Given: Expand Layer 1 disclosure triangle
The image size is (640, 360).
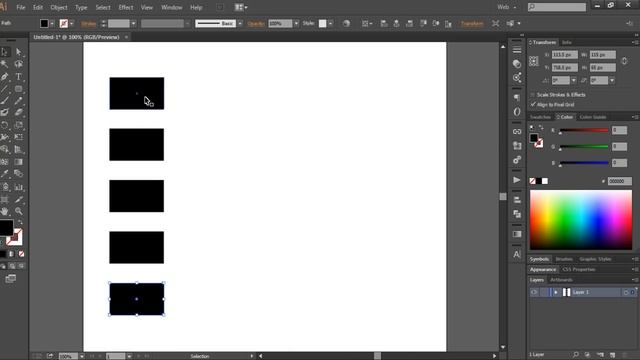Looking at the screenshot, I should (x=556, y=292).
